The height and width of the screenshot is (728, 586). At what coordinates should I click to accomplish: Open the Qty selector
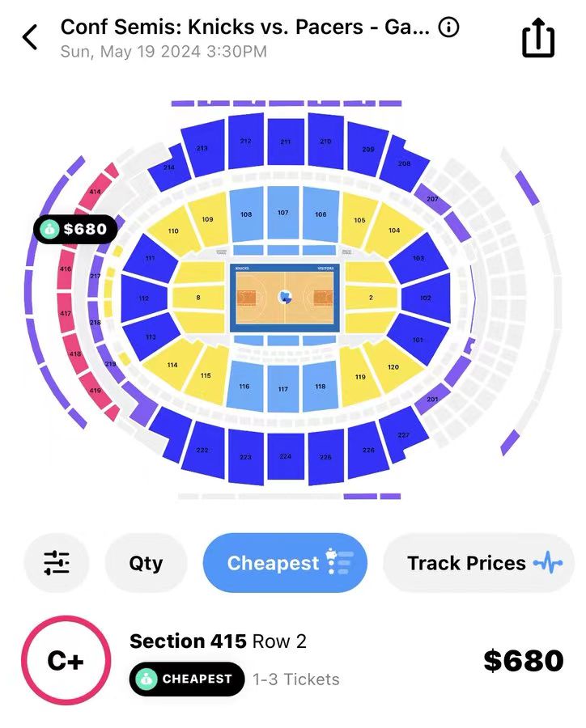tap(146, 563)
